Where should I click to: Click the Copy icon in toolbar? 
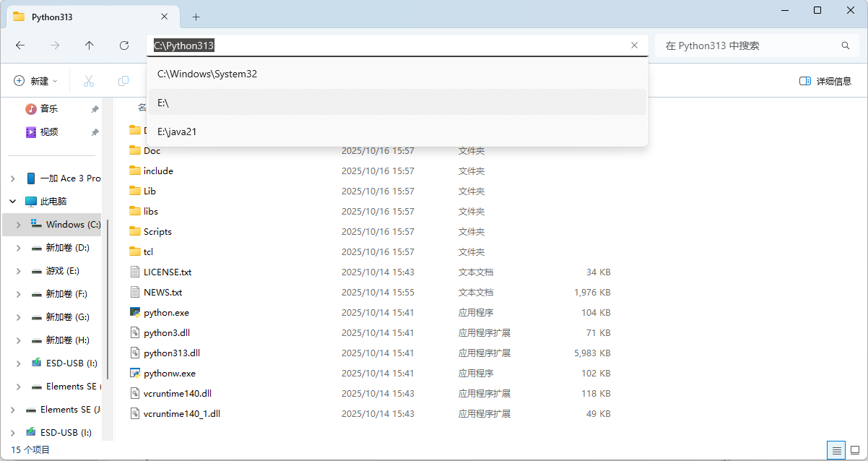(123, 81)
